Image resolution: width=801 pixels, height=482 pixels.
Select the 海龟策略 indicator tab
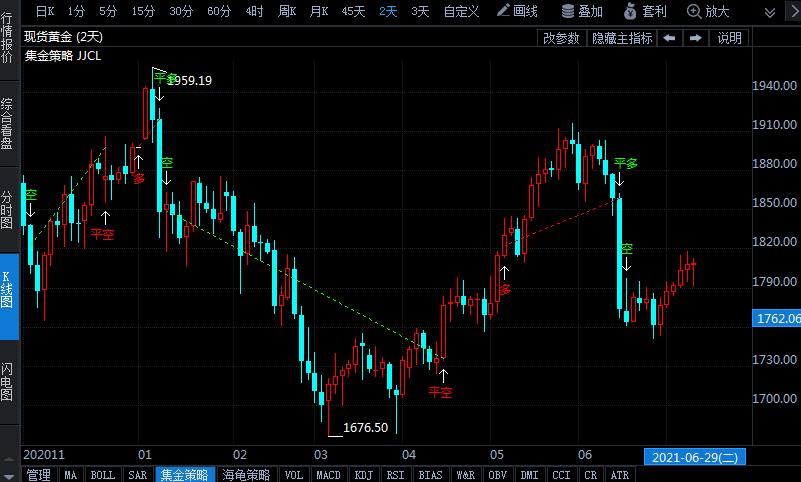[246, 475]
